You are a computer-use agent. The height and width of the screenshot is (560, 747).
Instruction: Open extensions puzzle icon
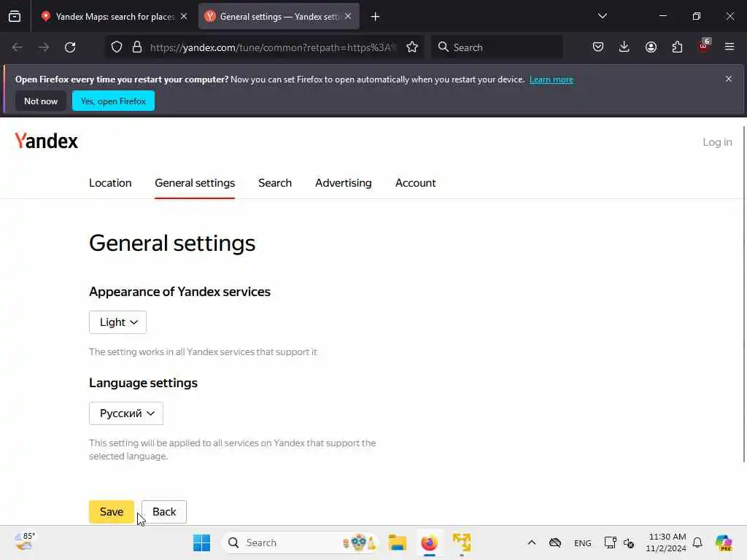[677, 47]
